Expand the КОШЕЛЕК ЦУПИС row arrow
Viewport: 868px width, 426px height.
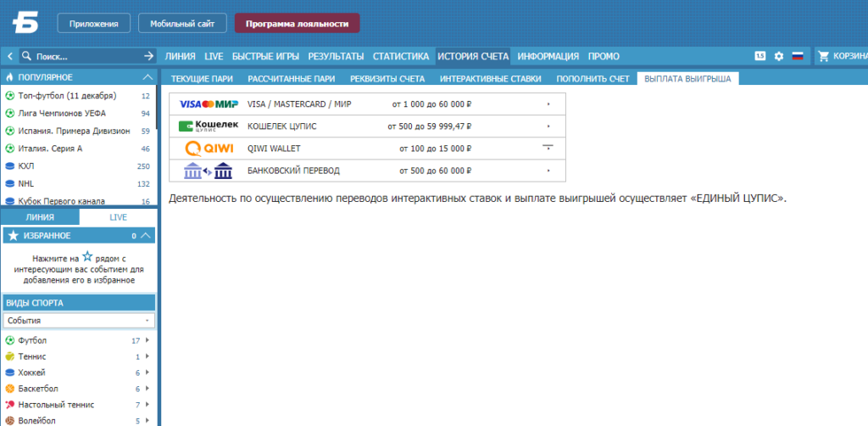tap(548, 126)
